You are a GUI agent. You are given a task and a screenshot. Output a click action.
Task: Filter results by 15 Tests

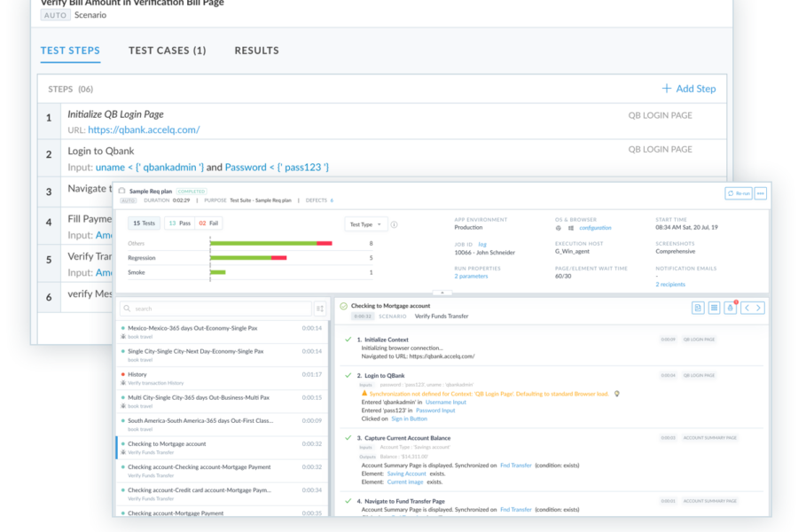click(x=143, y=224)
